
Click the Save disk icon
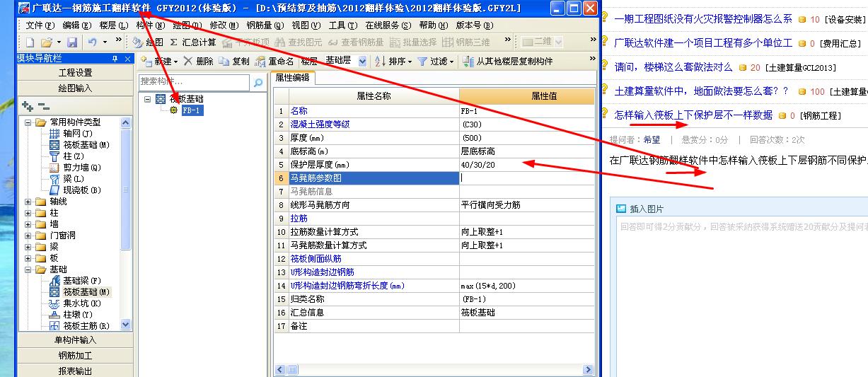[73, 42]
